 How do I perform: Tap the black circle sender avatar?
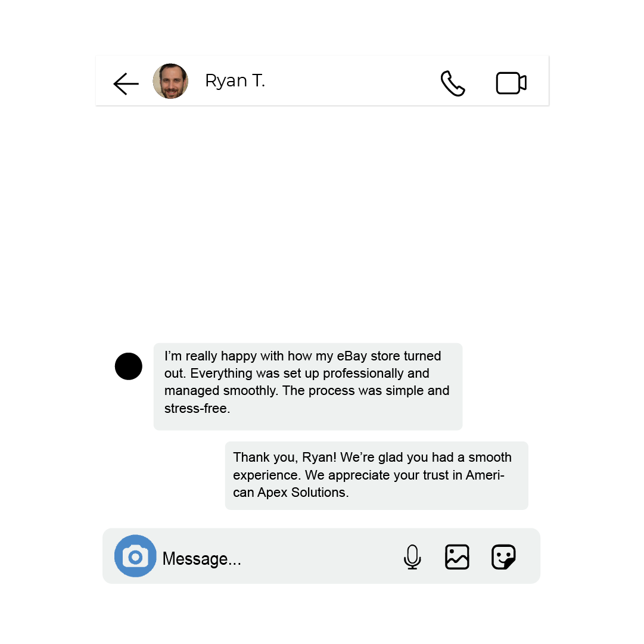click(x=129, y=366)
